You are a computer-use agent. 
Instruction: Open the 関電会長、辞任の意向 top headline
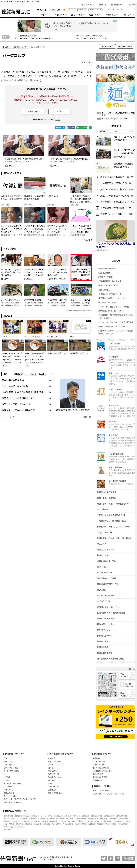pyautogui.click(x=30, y=374)
